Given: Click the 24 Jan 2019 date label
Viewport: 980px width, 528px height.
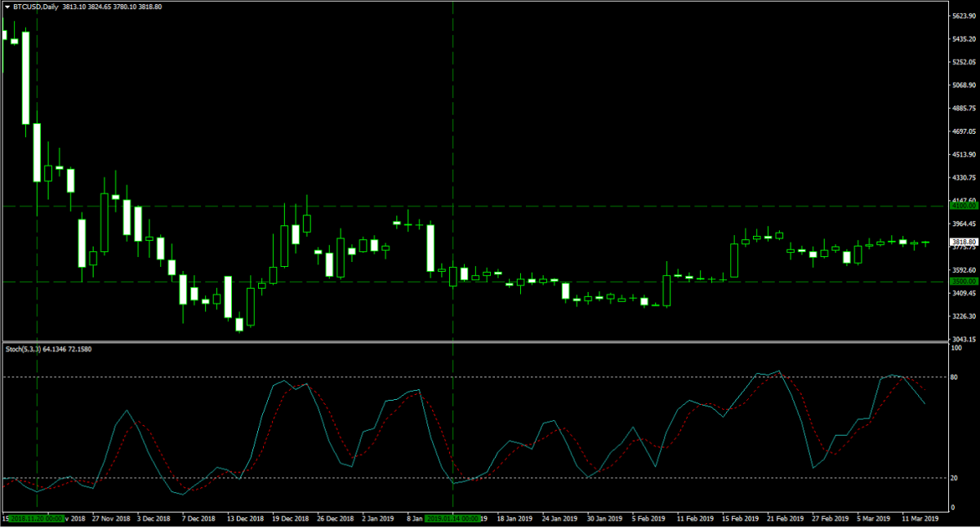Looking at the screenshot, I should click(562, 518).
